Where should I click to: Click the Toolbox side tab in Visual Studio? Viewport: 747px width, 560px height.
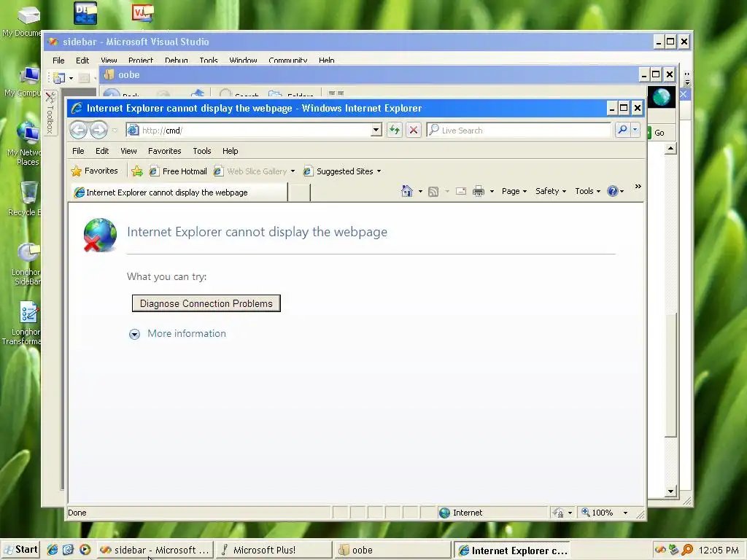[50, 113]
